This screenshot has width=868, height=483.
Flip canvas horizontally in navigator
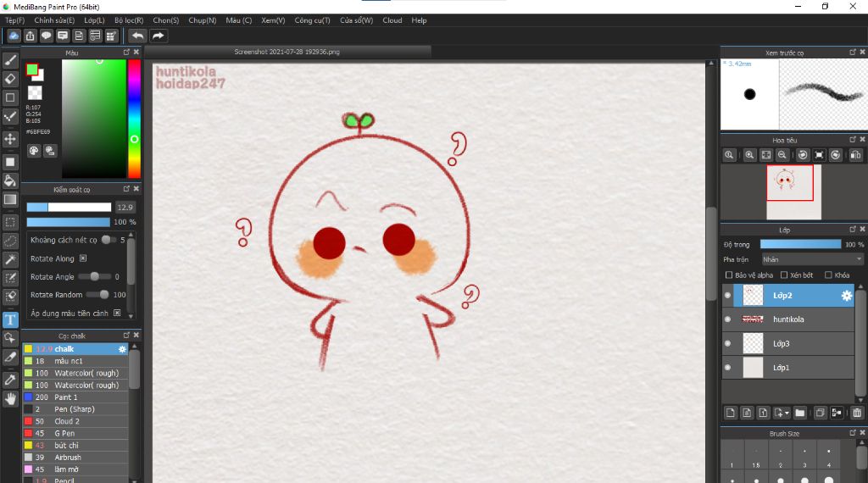(855, 155)
